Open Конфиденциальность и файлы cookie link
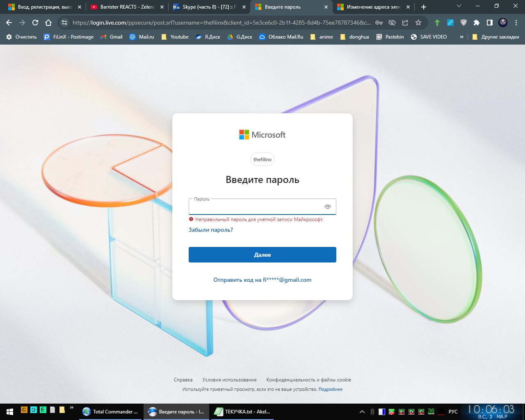Screen dimensions: 525x420 (309, 380)
